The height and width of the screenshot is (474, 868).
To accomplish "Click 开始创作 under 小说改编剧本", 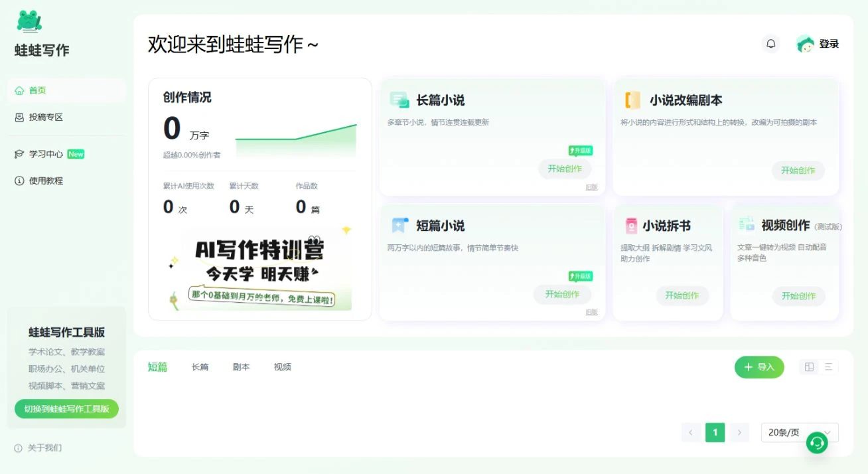I will tap(798, 171).
